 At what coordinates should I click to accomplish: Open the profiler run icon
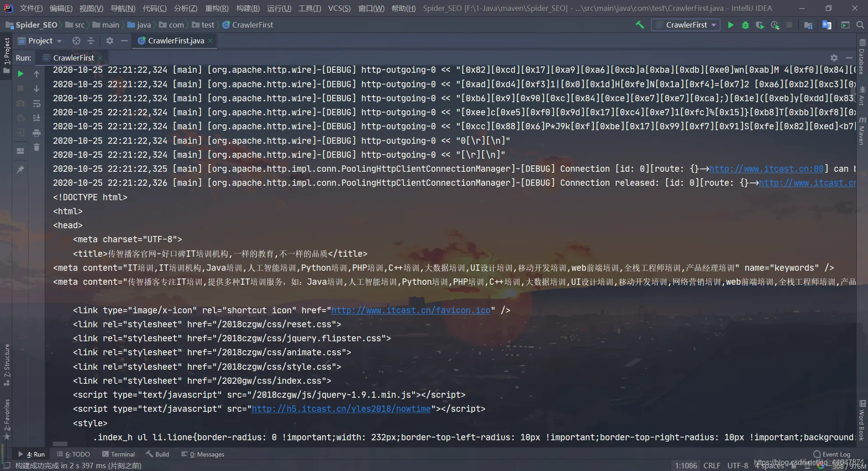(x=775, y=25)
